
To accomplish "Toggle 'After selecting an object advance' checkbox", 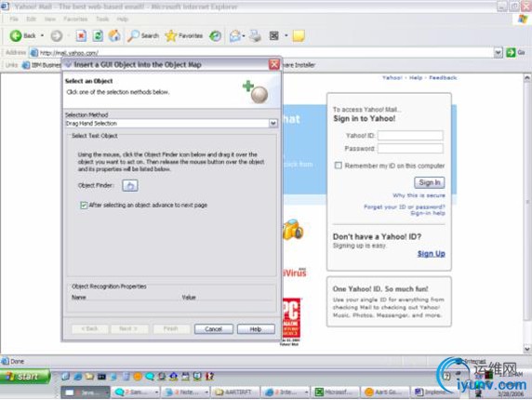I will (x=84, y=206).
